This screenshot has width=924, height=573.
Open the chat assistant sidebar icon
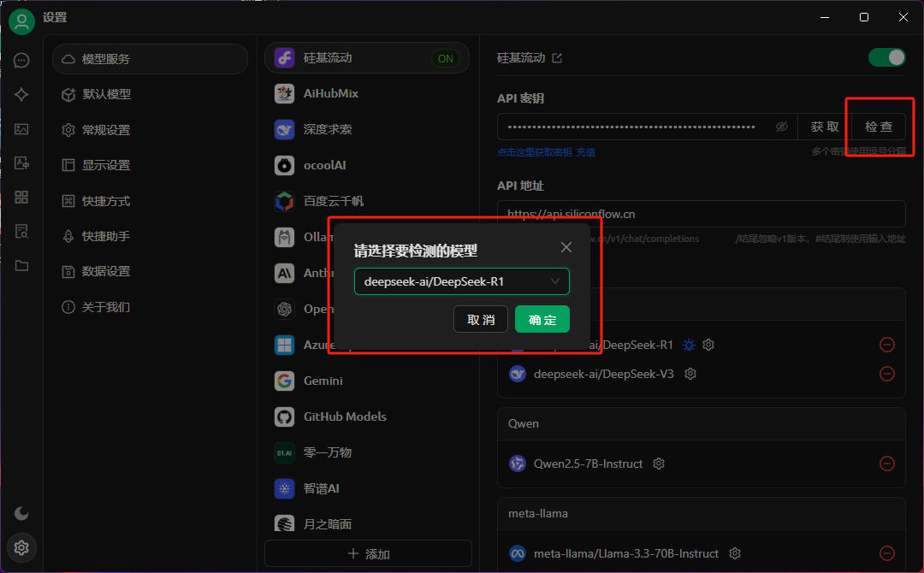coord(21,60)
